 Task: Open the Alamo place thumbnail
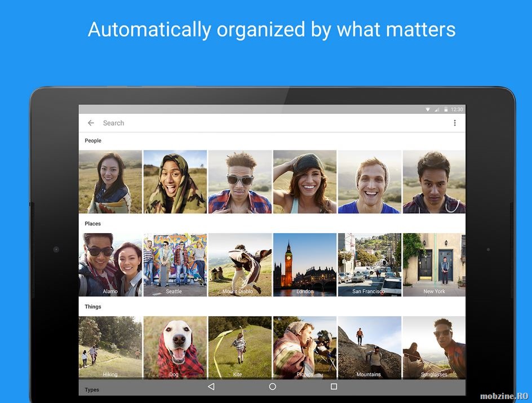coord(110,264)
